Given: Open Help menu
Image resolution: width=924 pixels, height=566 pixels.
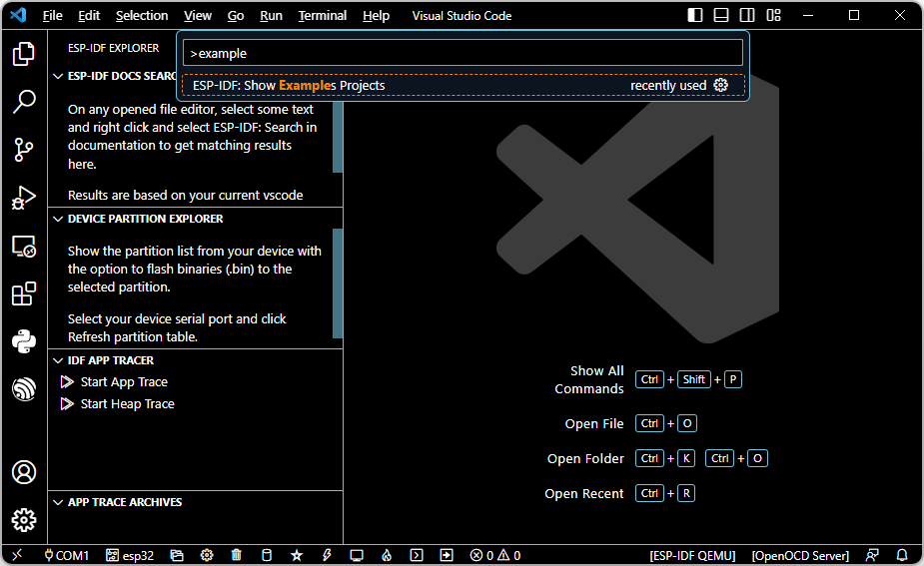Looking at the screenshot, I should point(376,15).
